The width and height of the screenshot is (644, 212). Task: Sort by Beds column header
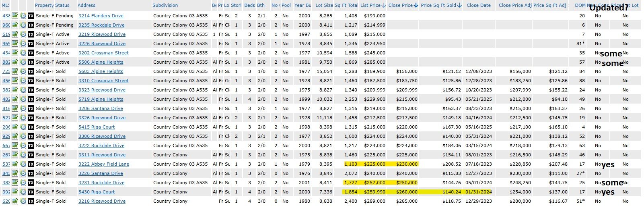[249, 6]
